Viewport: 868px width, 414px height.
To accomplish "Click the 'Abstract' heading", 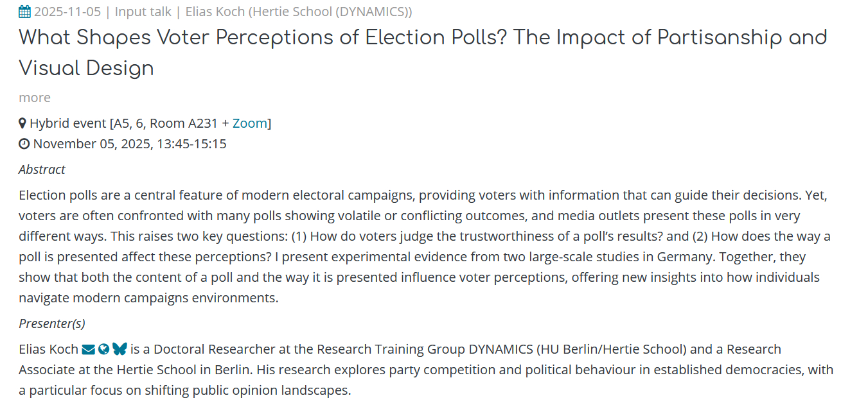I will 42,169.
